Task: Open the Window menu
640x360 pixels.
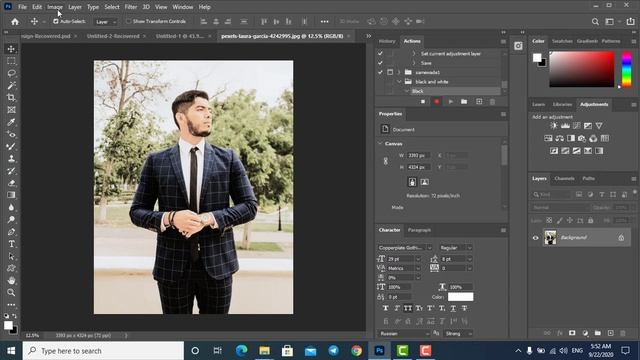Action: click(x=182, y=7)
